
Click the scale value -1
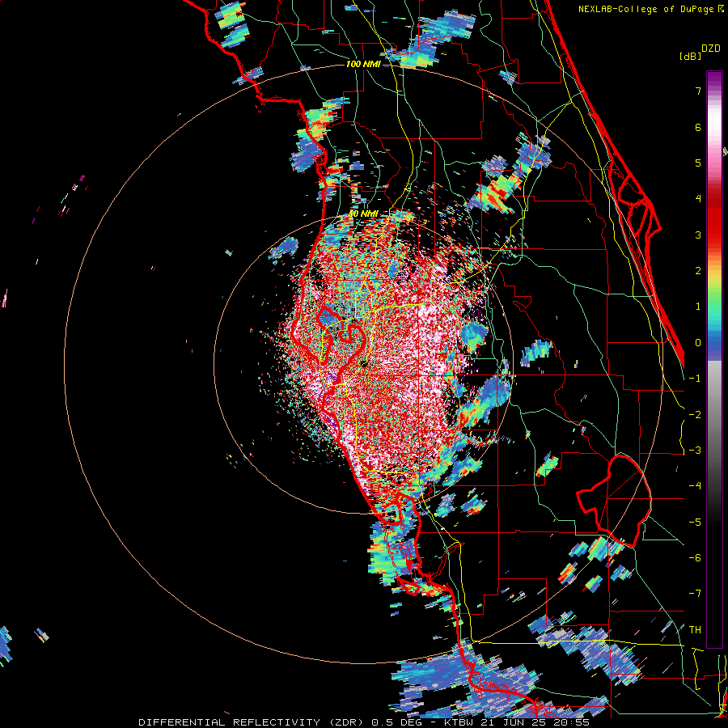tap(695, 379)
